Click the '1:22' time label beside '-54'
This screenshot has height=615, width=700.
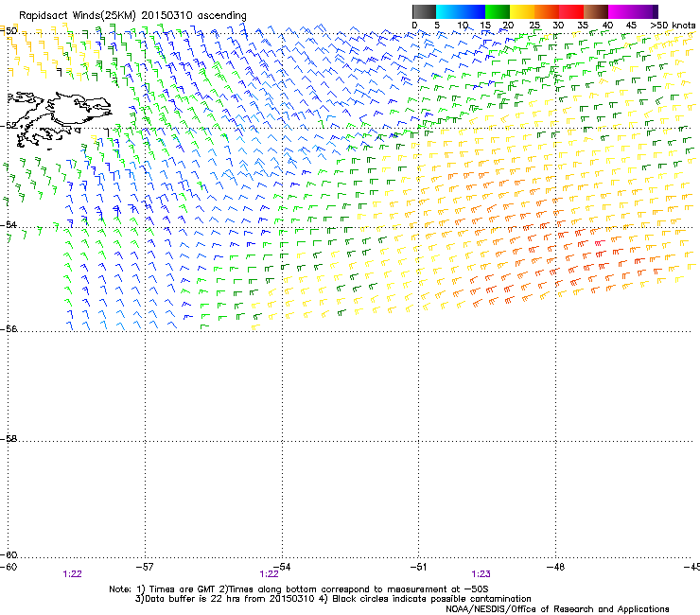point(269,574)
